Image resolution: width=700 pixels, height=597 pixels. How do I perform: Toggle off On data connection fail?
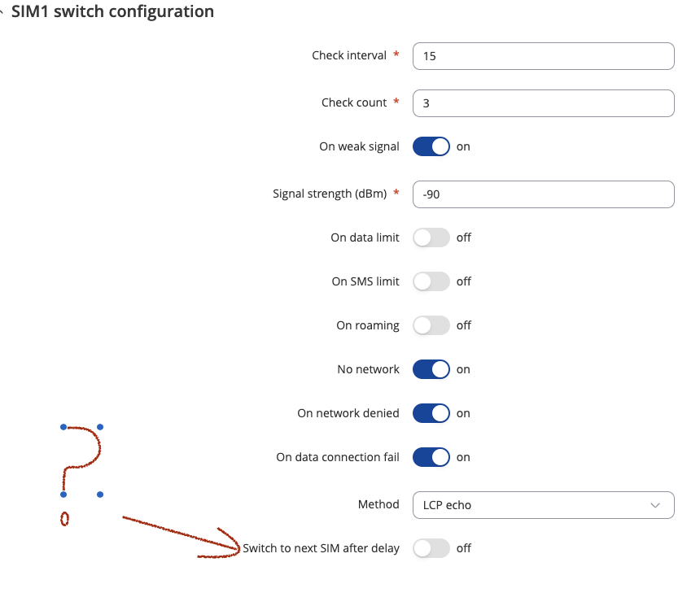click(x=431, y=457)
